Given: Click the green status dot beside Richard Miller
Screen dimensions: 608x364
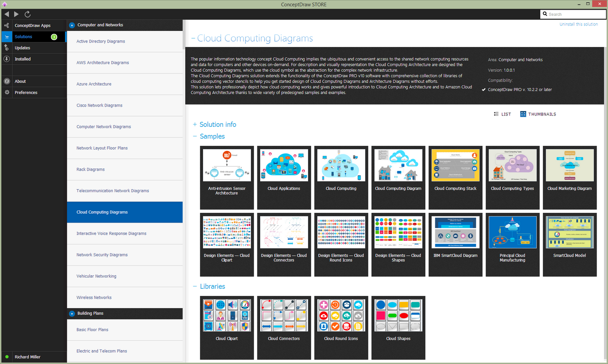Looking at the screenshot, I should 7,357.
